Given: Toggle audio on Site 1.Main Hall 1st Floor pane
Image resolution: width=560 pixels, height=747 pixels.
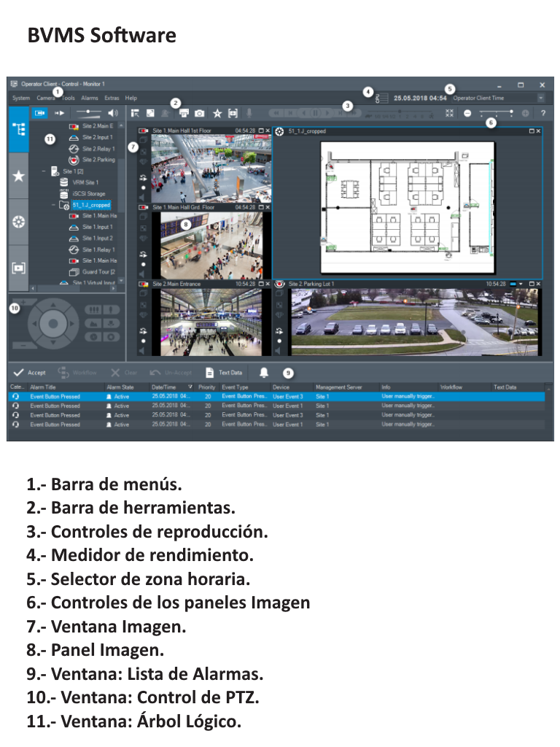Looking at the screenshot, I should (x=142, y=197).
